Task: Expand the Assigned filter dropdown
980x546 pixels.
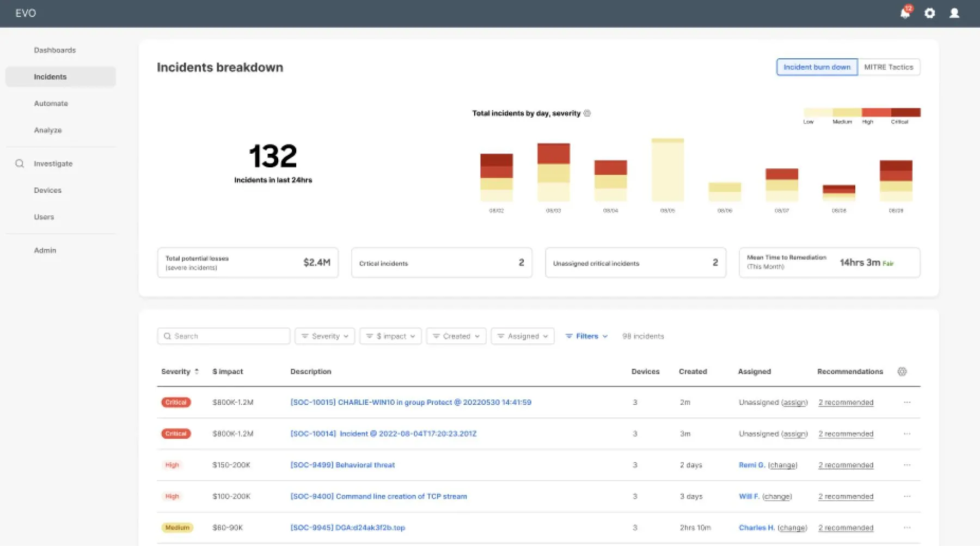Action: tap(523, 336)
